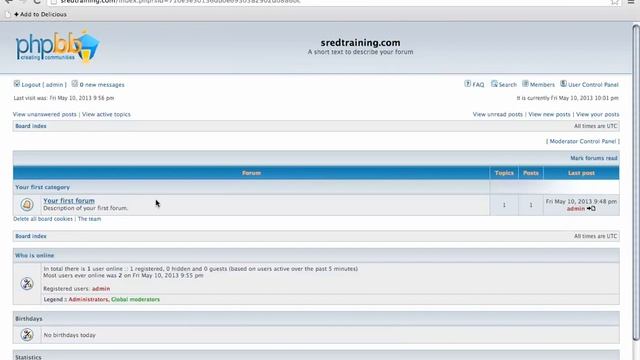Open Your first forum

tap(69, 201)
